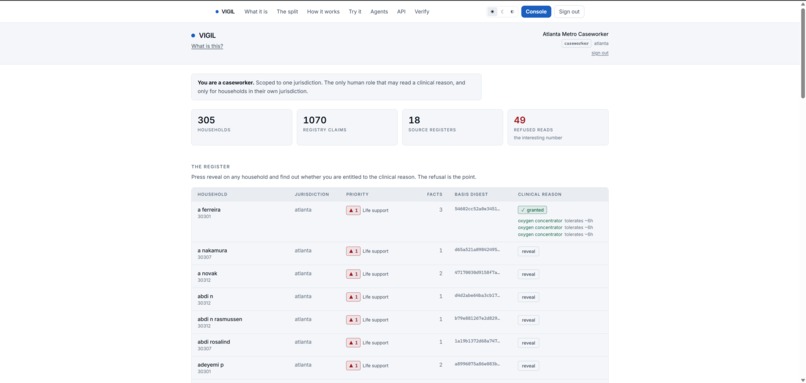Click the priority 1 badge for a ferreira
Screen dimensions: 806x383
point(353,210)
